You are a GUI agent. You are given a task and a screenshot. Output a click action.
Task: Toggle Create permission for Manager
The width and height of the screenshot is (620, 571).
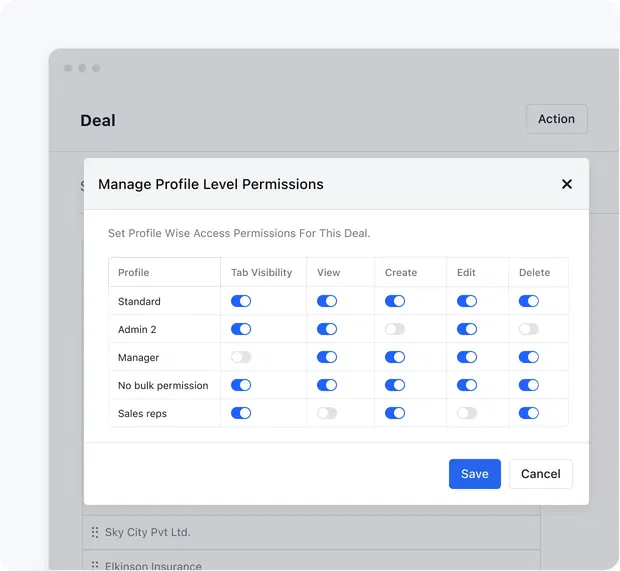(395, 357)
